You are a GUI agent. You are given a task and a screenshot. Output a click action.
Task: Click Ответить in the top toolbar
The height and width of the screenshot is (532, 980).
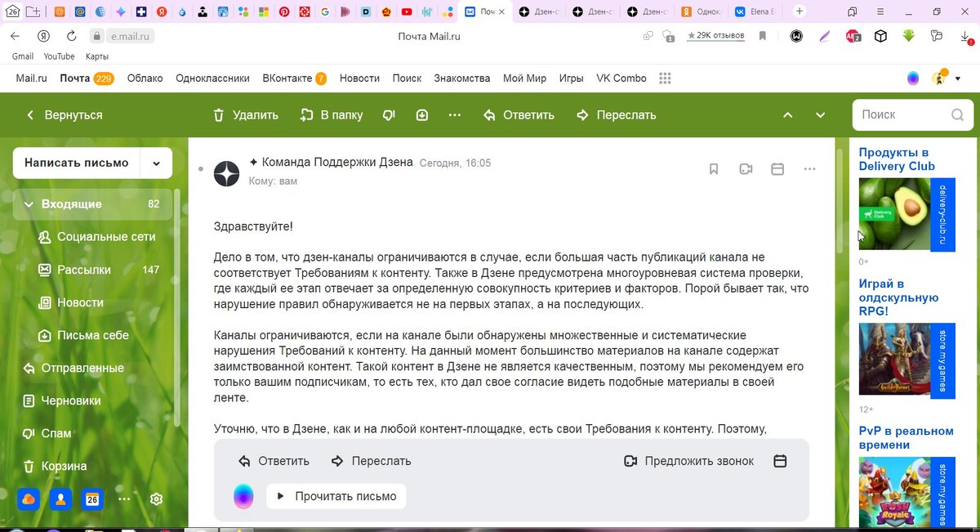[x=519, y=115]
